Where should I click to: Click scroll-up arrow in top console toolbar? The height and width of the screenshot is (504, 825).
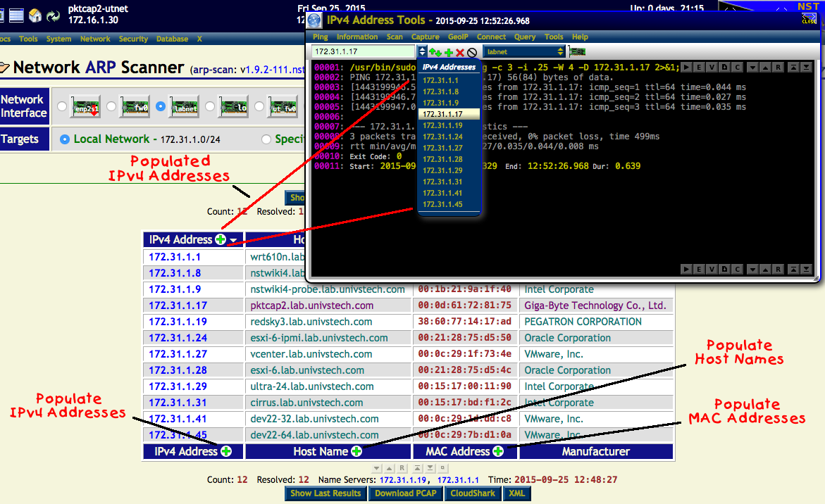[x=765, y=68]
